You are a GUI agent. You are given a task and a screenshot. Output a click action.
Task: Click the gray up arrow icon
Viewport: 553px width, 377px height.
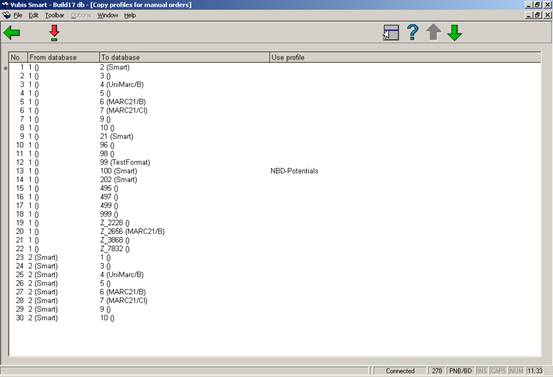pos(433,32)
